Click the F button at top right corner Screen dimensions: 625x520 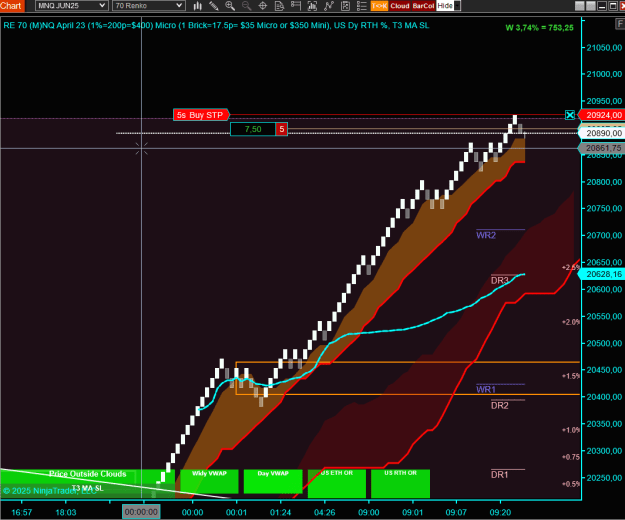click(x=620, y=24)
